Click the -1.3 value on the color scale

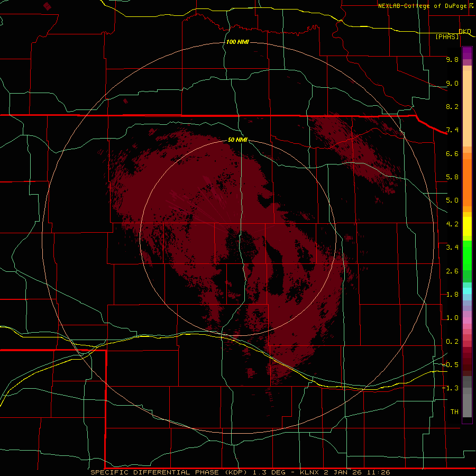(x=450, y=388)
